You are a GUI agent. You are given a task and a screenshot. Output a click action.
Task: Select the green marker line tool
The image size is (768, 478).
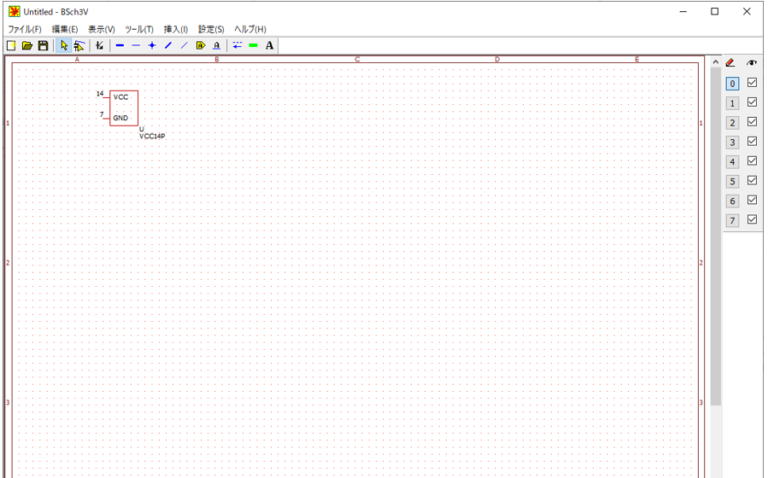click(253, 45)
